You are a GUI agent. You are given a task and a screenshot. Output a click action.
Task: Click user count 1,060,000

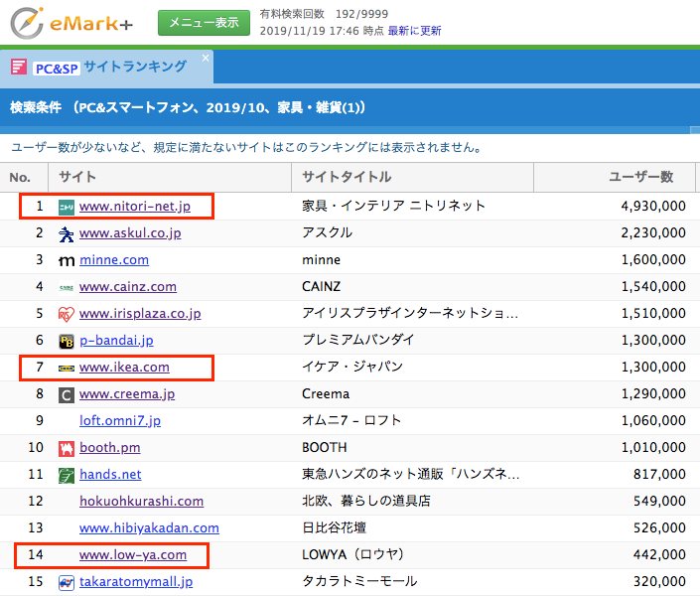(653, 420)
